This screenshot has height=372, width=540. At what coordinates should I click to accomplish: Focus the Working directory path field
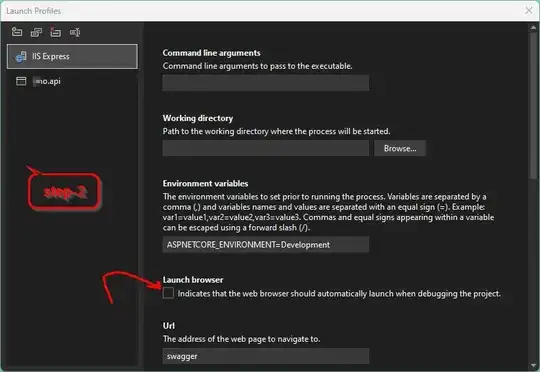click(266, 148)
